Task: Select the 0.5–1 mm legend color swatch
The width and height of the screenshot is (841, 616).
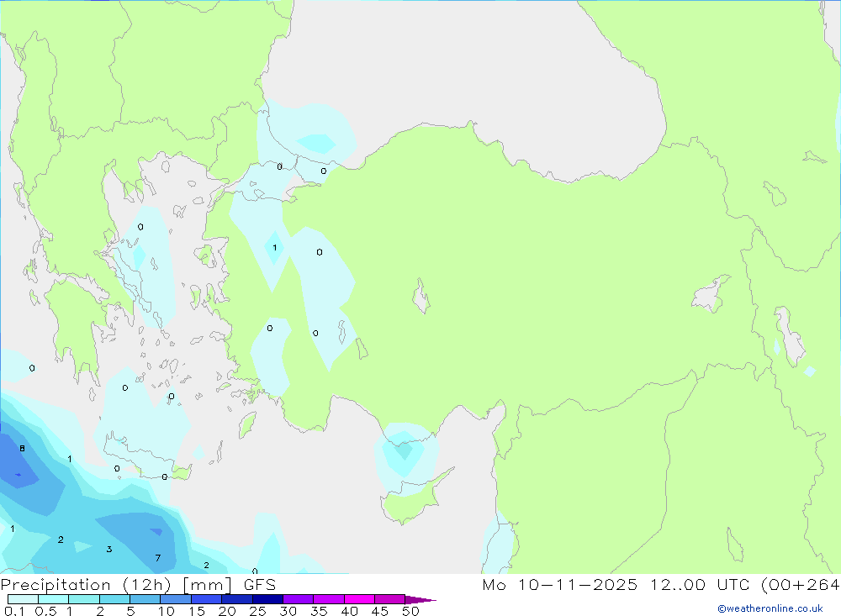Action: tap(54, 599)
